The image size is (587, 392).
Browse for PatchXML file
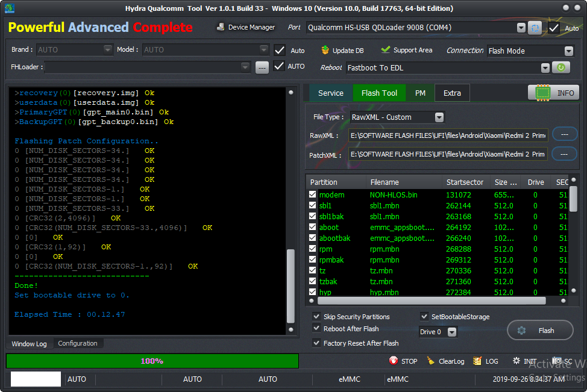pyautogui.click(x=565, y=154)
